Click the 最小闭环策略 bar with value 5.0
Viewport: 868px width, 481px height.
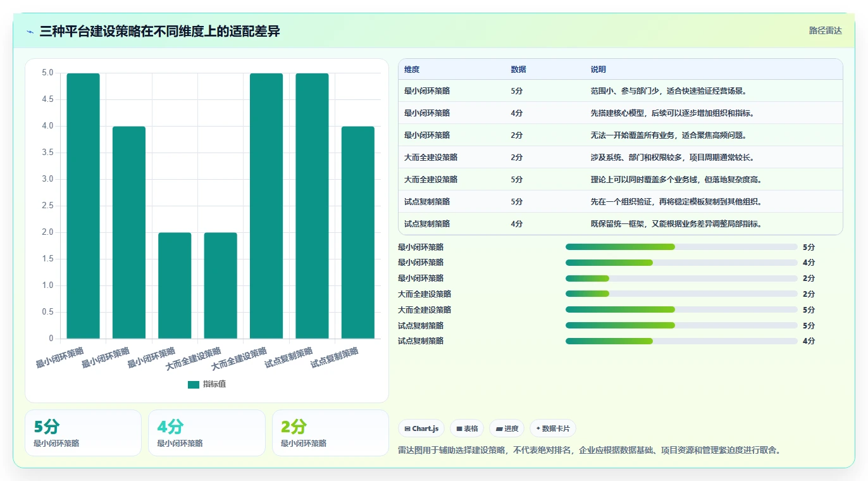point(84,206)
